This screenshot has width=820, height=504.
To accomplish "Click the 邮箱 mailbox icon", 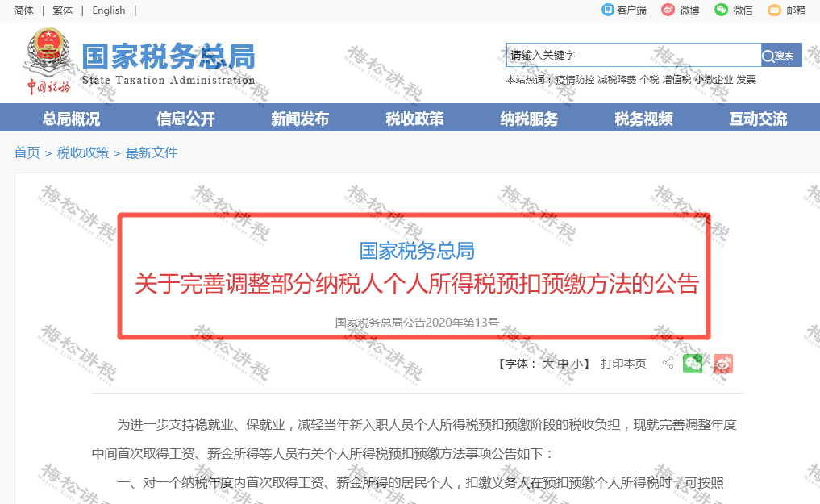I will (x=774, y=10).
